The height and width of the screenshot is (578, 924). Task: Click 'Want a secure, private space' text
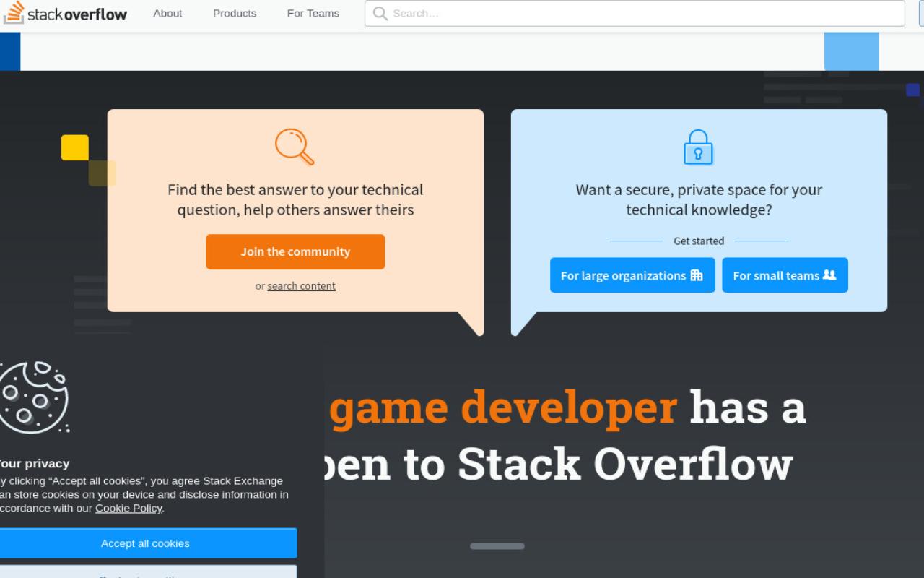(x=699, y=199)
